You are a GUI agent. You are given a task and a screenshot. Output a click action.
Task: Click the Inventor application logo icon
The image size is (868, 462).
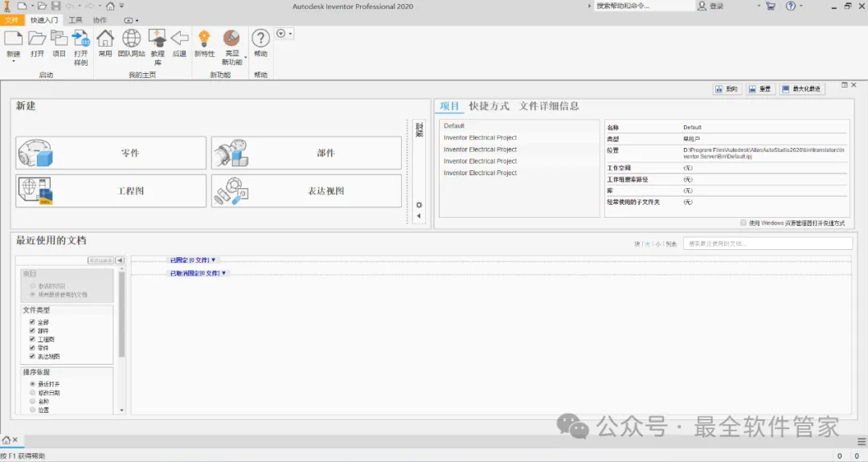pyautogui.click(x=6, y=6)
